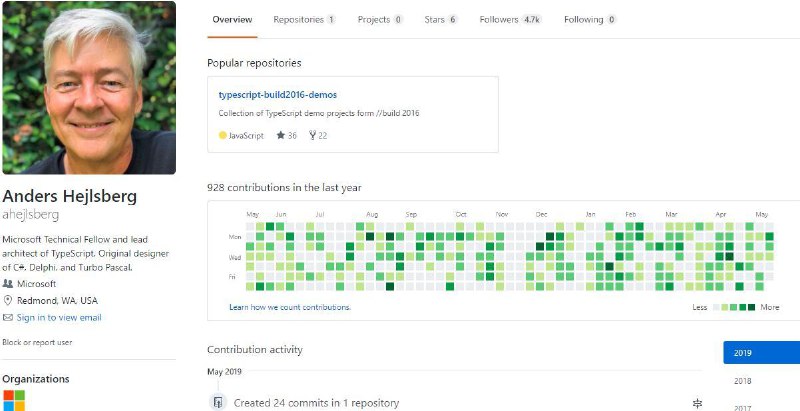This screenshot has width=800, height=411.
Task: Click the commit icon beside Created 24 commits
Action: click(x=218, y=403)
